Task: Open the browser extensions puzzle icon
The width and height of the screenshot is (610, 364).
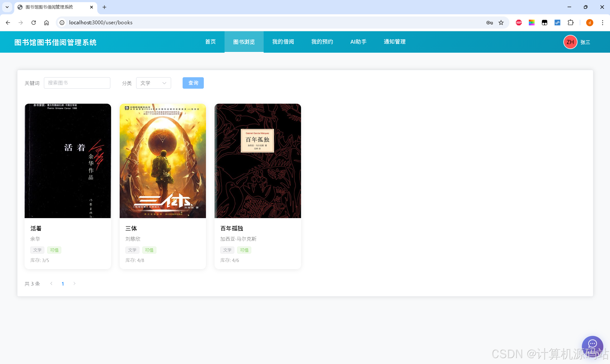Action: 570,23
